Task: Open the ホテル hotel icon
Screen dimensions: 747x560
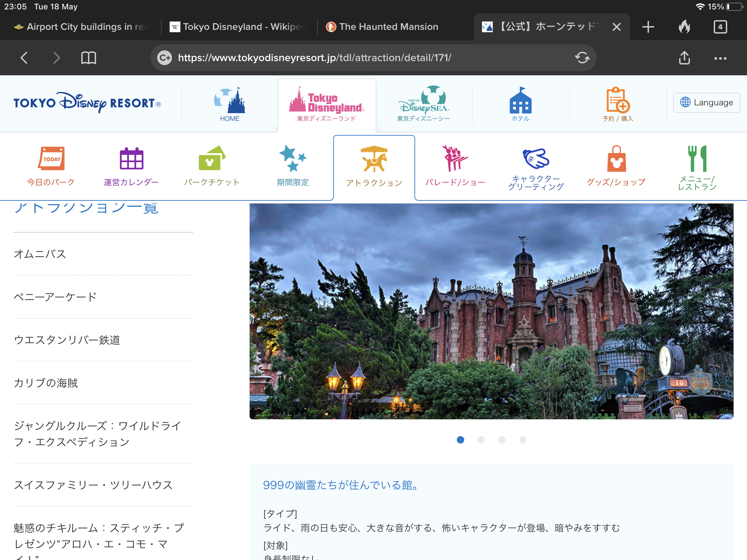Action: 520,104
